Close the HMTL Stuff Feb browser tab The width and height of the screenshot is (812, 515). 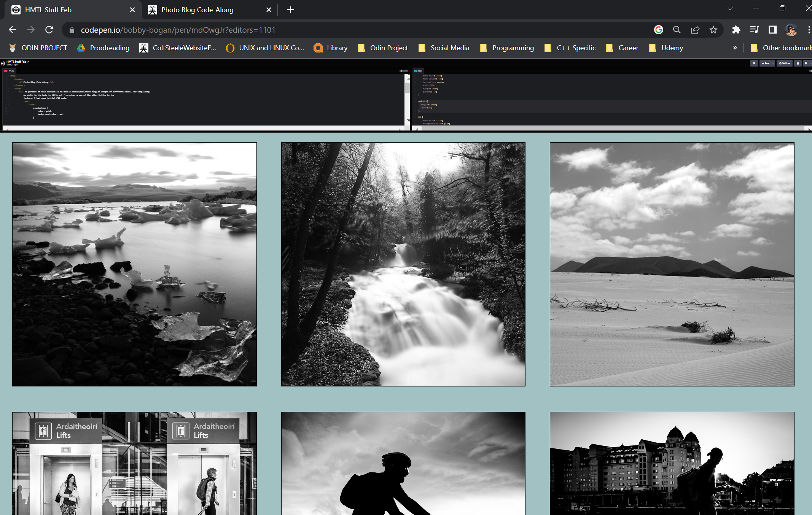coord(132,10)
